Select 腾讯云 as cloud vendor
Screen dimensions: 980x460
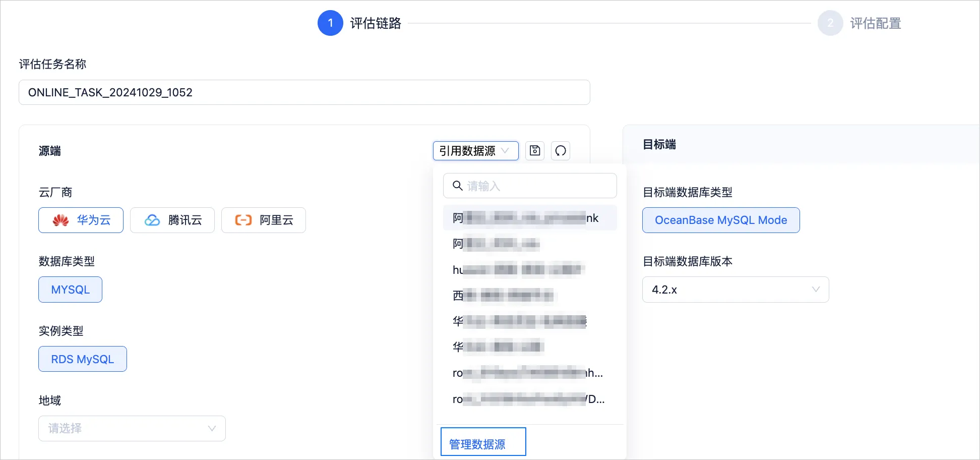tap(172, 220)
